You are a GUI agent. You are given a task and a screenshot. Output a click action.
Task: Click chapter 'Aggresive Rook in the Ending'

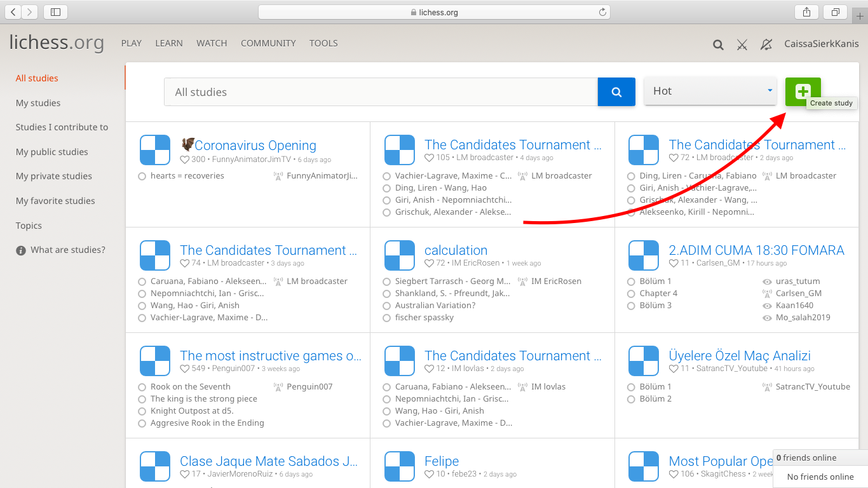point(207,423)
